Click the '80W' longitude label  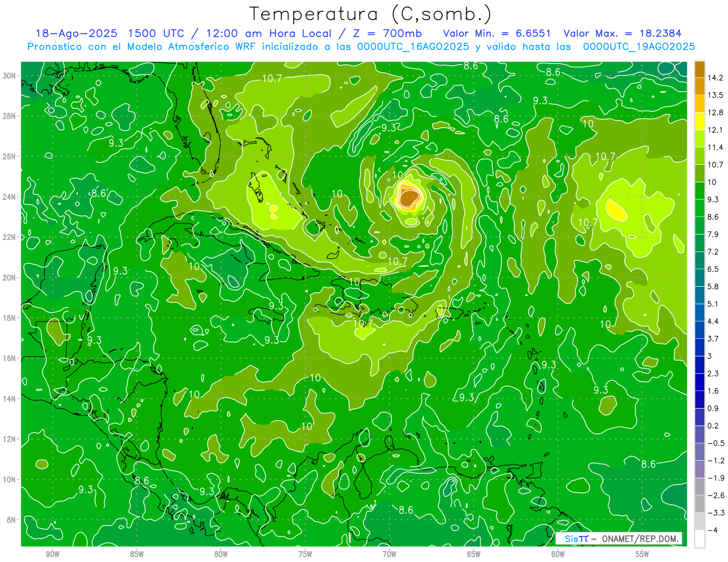[x=221, y=555]
